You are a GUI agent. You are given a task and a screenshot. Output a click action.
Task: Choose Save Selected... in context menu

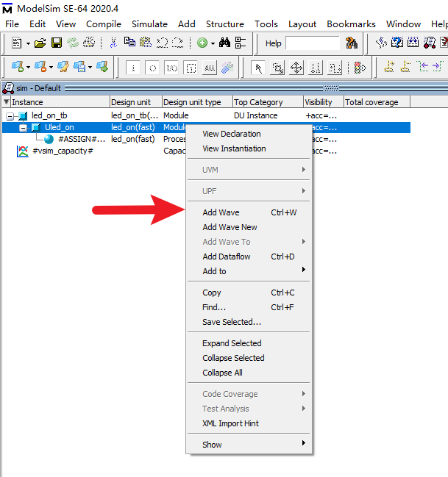point(249,322)
